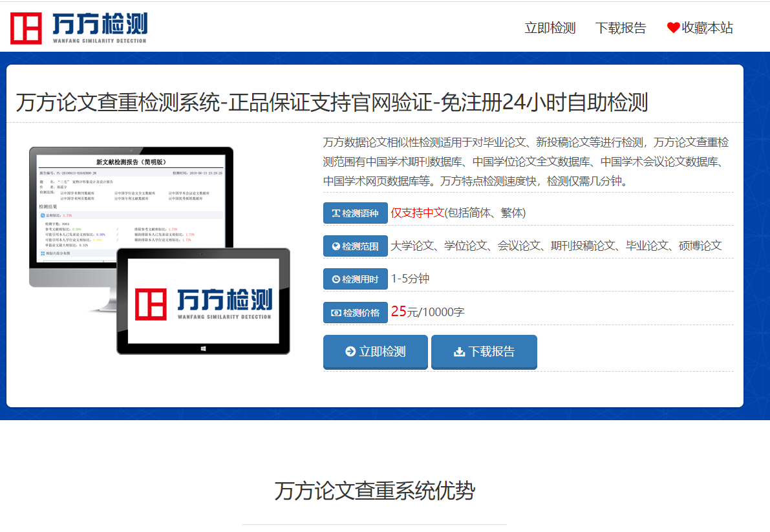This screenshot has height=532, width=770.
Task: Open 下载报告 in the top navigation
Action: [621, 28]
